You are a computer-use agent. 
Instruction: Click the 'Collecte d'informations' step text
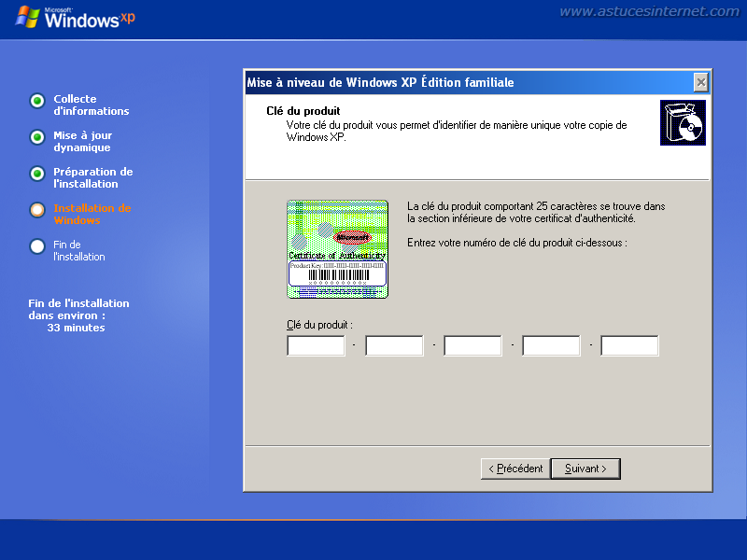pos(91,105)
